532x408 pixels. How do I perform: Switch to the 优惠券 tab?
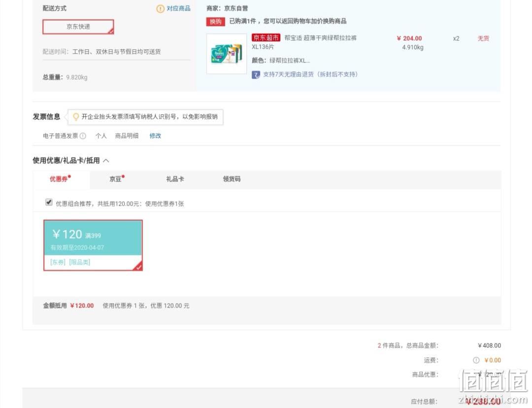pyautogui.click(x=61, y=179)
